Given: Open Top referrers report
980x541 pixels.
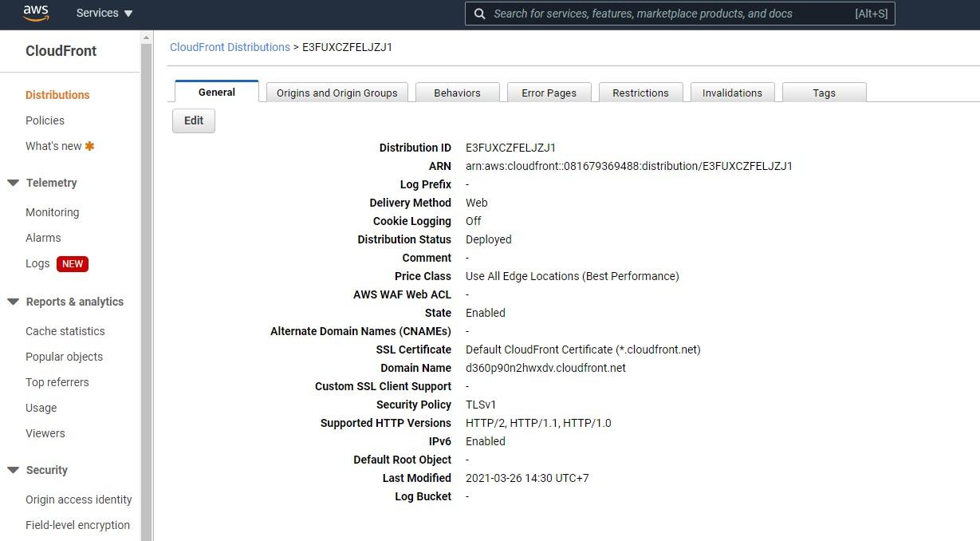Looking at the screenshot, I should coord(57,382).
